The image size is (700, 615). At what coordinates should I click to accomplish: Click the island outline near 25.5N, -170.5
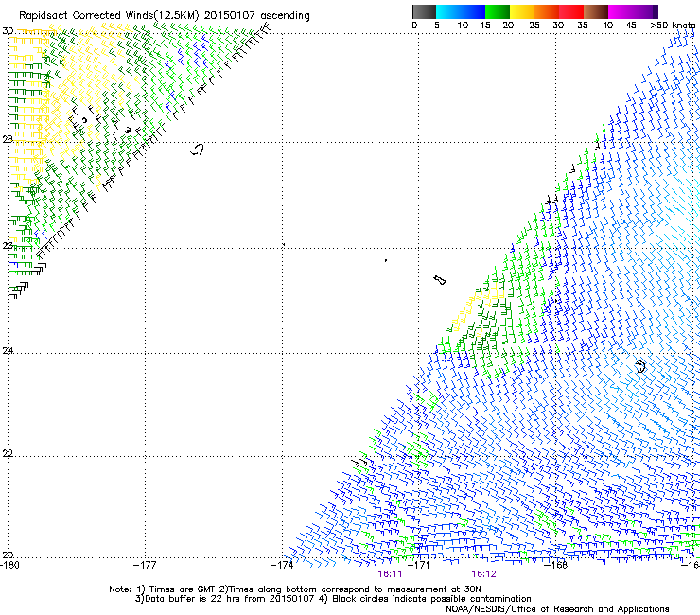point(439,280)
